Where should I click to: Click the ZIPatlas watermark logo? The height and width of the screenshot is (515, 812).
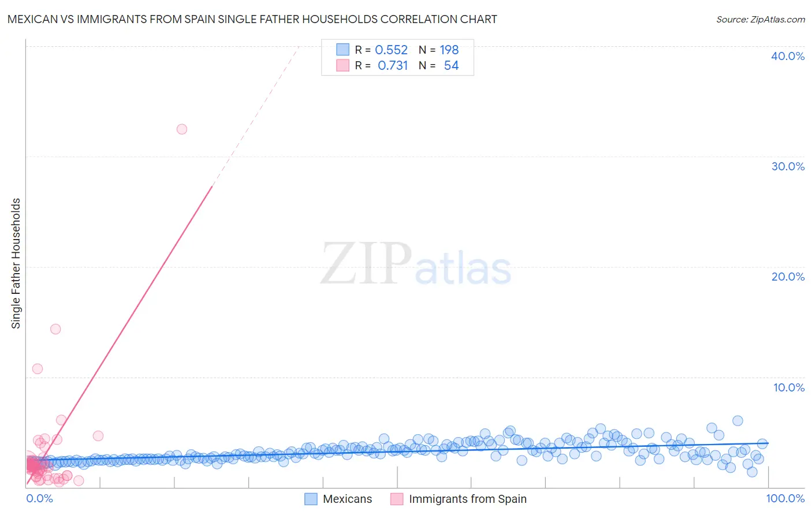click(x=416, y=264)
